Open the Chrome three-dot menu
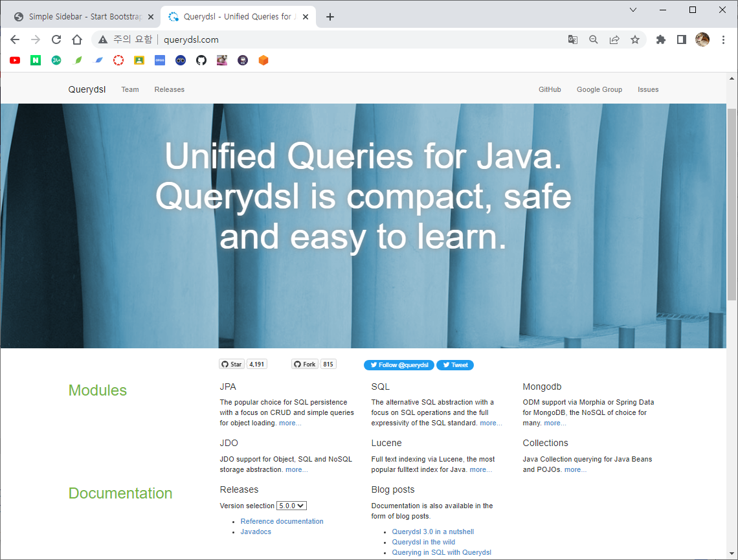 coord(723,39)
